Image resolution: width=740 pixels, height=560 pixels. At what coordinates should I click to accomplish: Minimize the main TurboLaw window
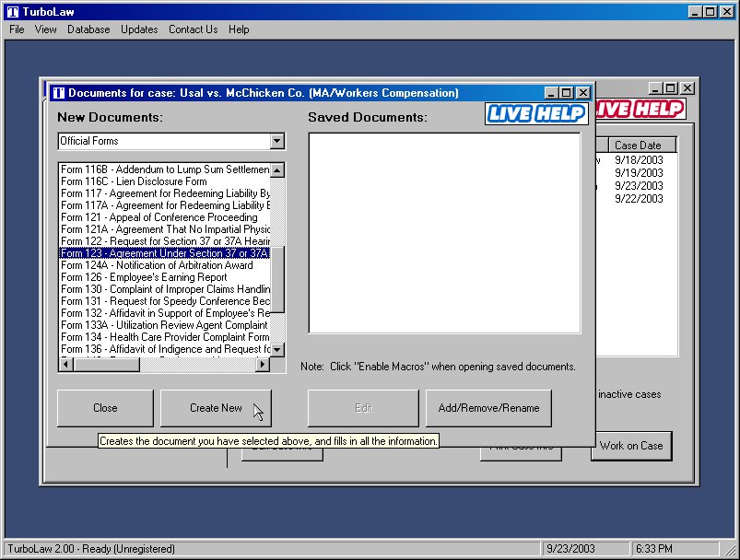pyautogui.click(x=694, y=12)
